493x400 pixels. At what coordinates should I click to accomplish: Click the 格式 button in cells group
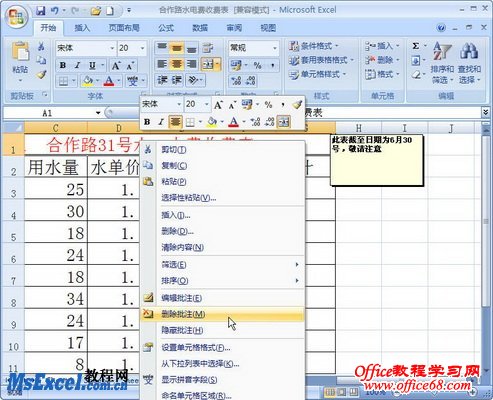coord(382,74)
